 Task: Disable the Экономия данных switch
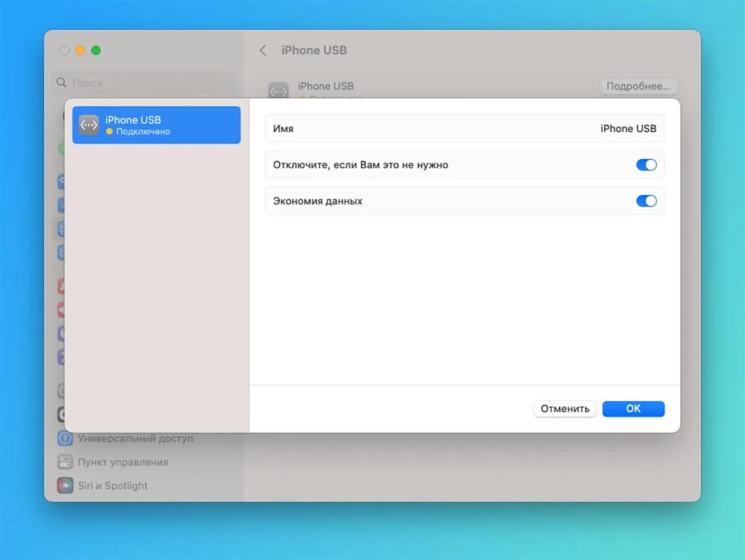(x=646, y=201)
